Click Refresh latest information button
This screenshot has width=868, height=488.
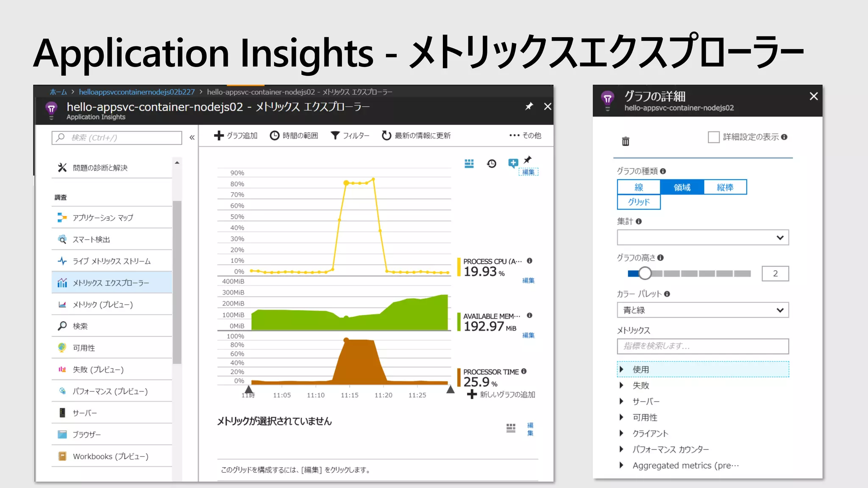pyautogui.click(x=416, y=136)
